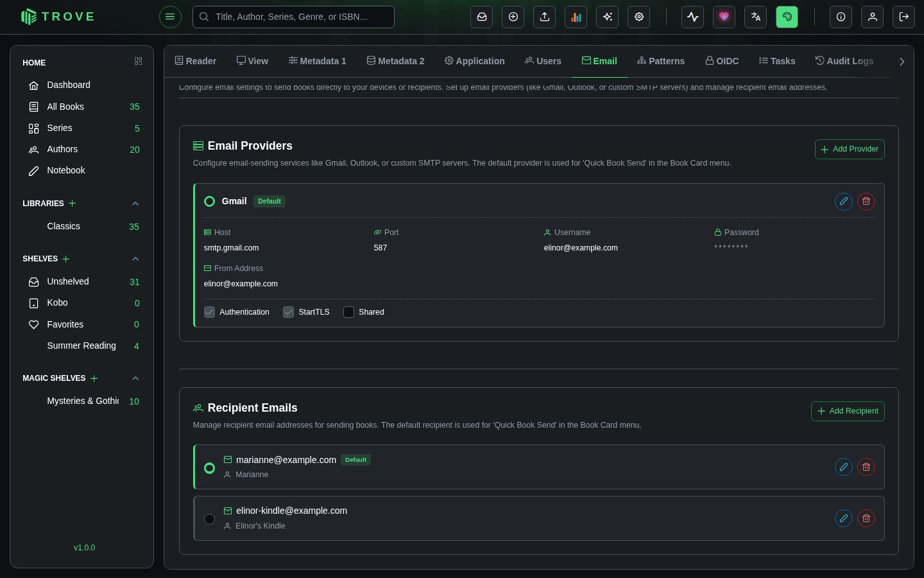
Task: Add a new library plus icon
Action: point(73,204)
